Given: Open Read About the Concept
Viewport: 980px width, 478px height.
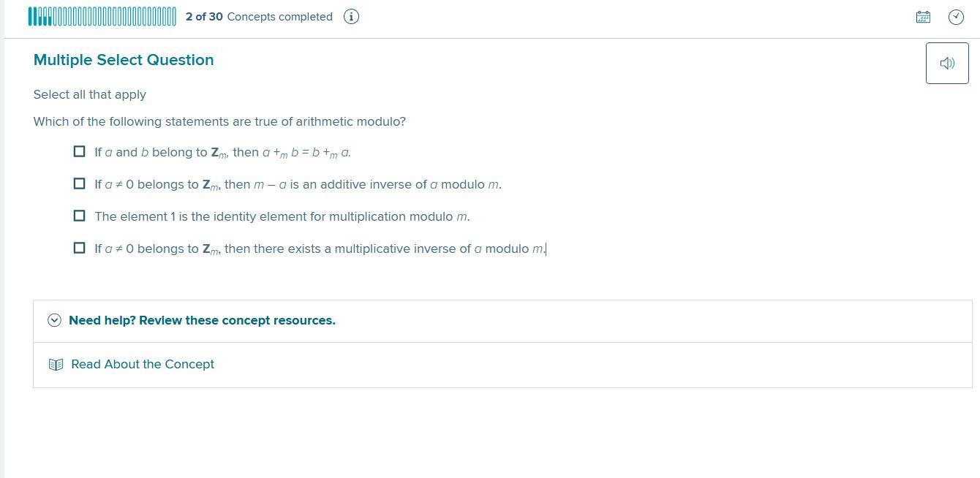Looking at the screenshot, I should click(x=143, y=364).
